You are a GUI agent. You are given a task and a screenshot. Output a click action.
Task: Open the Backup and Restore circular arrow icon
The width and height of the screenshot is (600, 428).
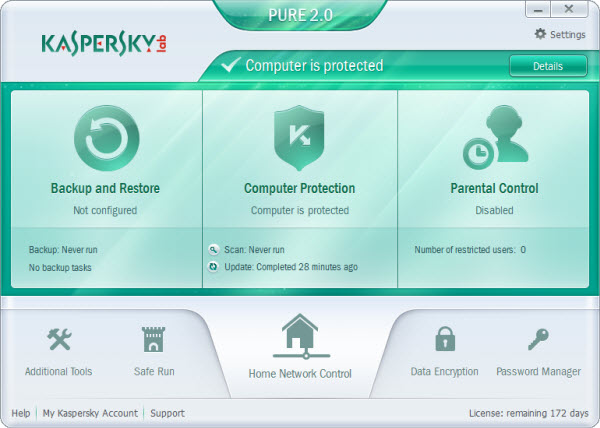click(106, 138)
